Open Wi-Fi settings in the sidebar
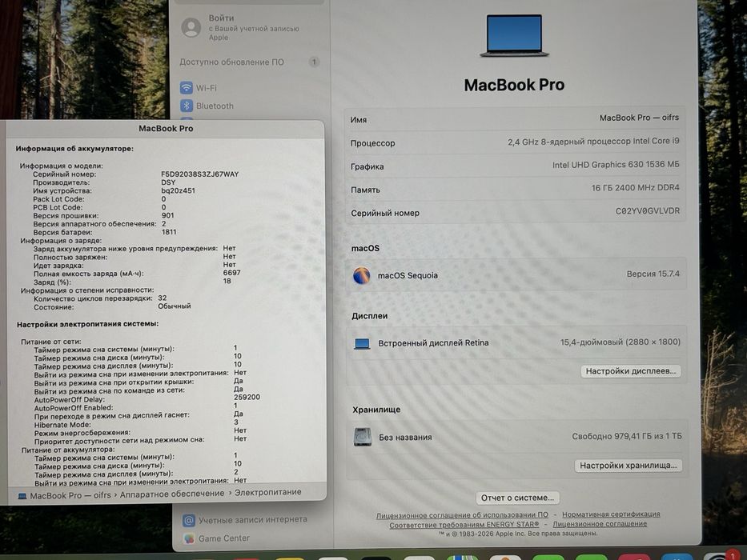747x560 pixels. pos(199,88)
